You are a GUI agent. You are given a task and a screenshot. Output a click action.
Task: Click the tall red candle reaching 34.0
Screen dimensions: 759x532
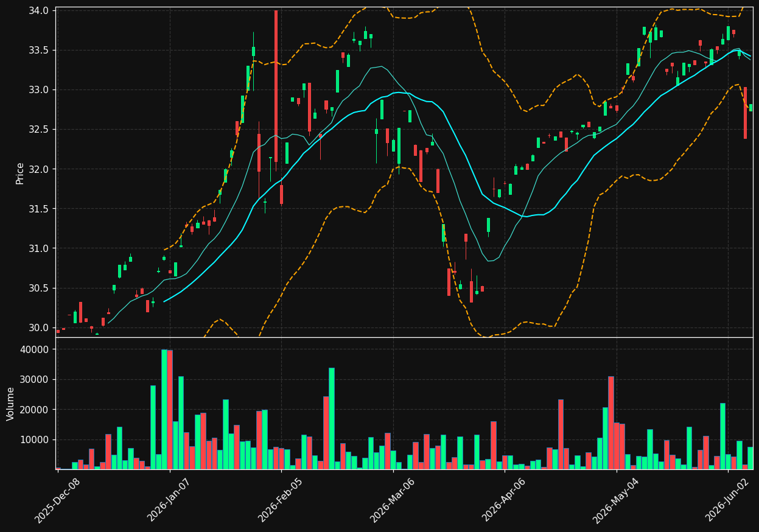[276, 86]
